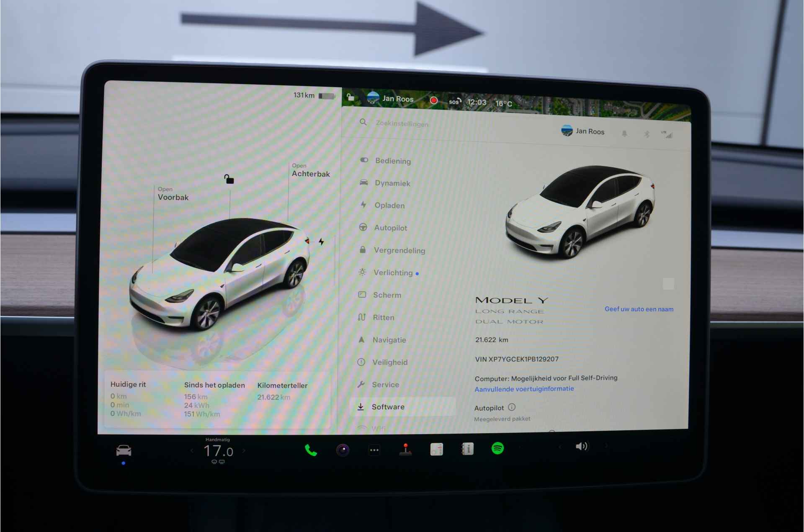Screen dimensions: 804x532
Task: Open the release notes manual icon
Action: tap(467, 449)
